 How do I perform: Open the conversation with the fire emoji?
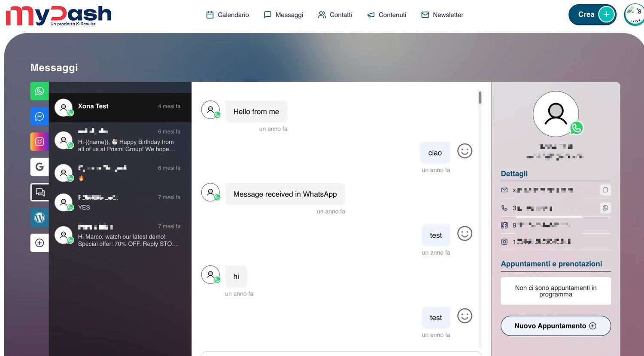(120, 173)
